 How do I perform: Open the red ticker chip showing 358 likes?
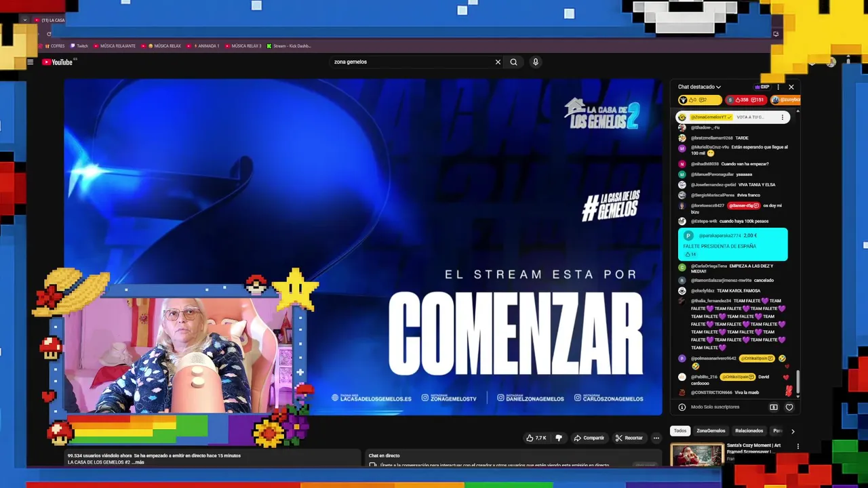tap(745, 100)
